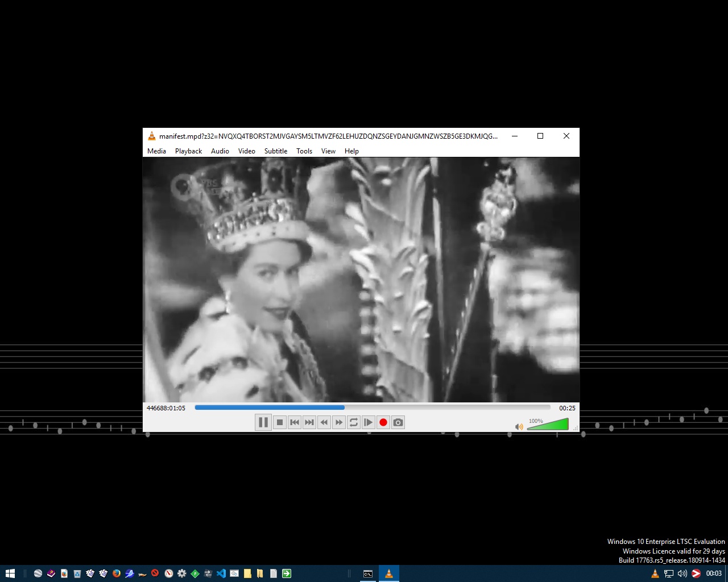728x582 pixels.
Task: Open purple help-book taskbar icon
Action: point(51,573)
